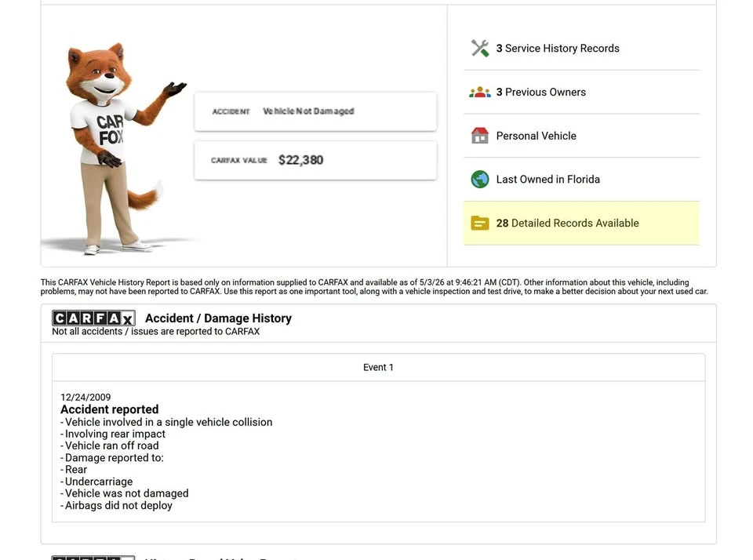Viewport: 753px width, 560px height.
Task: Click the yellow Detailed Records folder icon
Action: coord(480,224)
